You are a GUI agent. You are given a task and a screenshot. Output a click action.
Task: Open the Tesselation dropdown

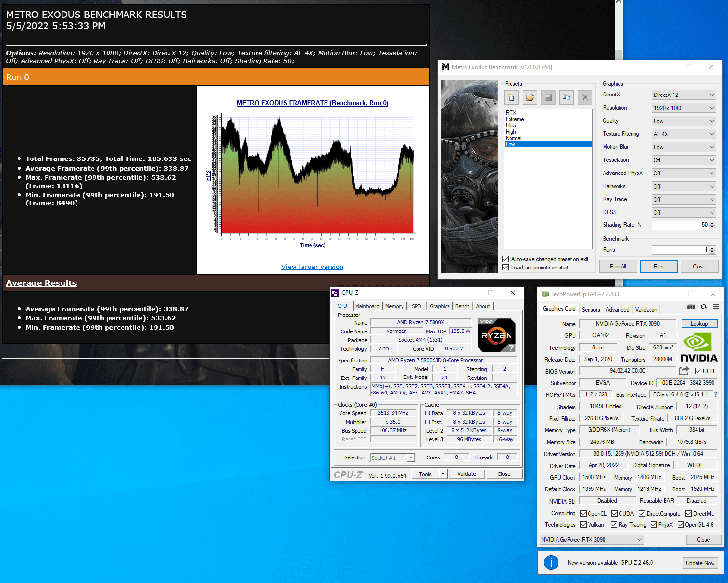684,160
